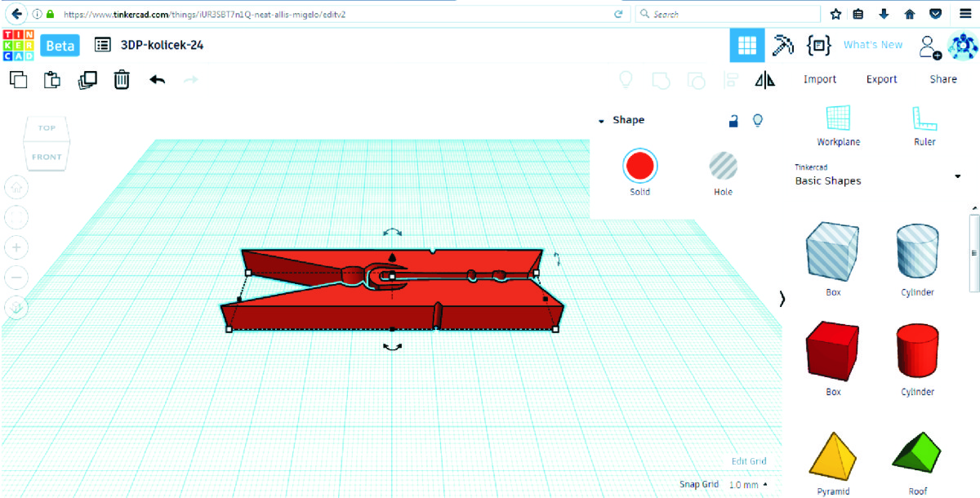This screenshot has height=498, width=980.
Task: Select the striped Cylinder hole shape
Action: (918, 252)
